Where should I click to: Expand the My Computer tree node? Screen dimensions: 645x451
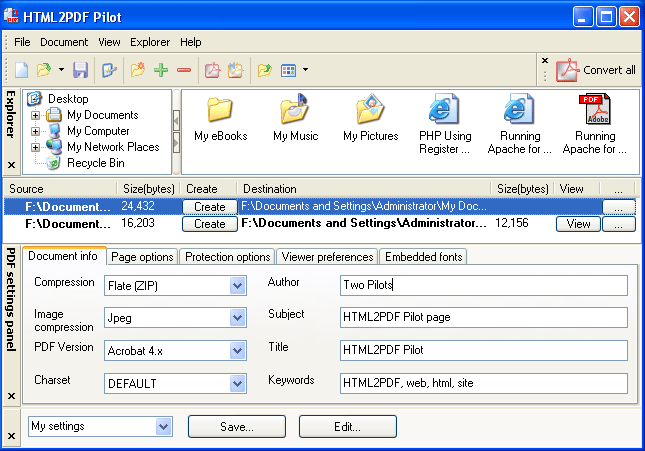point(35,131)
